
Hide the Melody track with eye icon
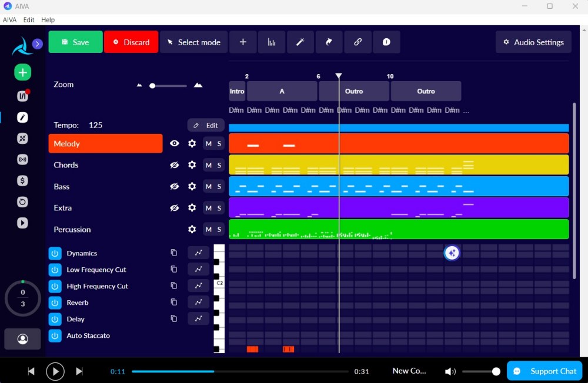175,143
